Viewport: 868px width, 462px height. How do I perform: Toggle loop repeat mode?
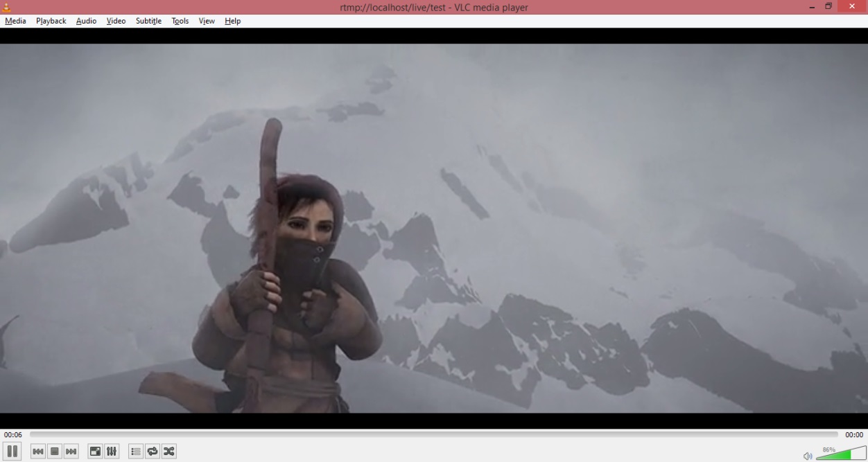[153, 452]
